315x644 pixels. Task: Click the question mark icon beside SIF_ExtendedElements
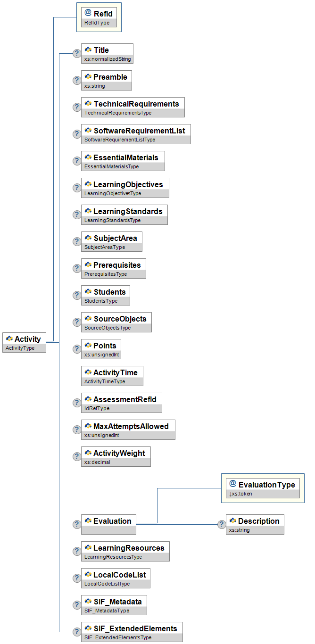tap(76, 632)
